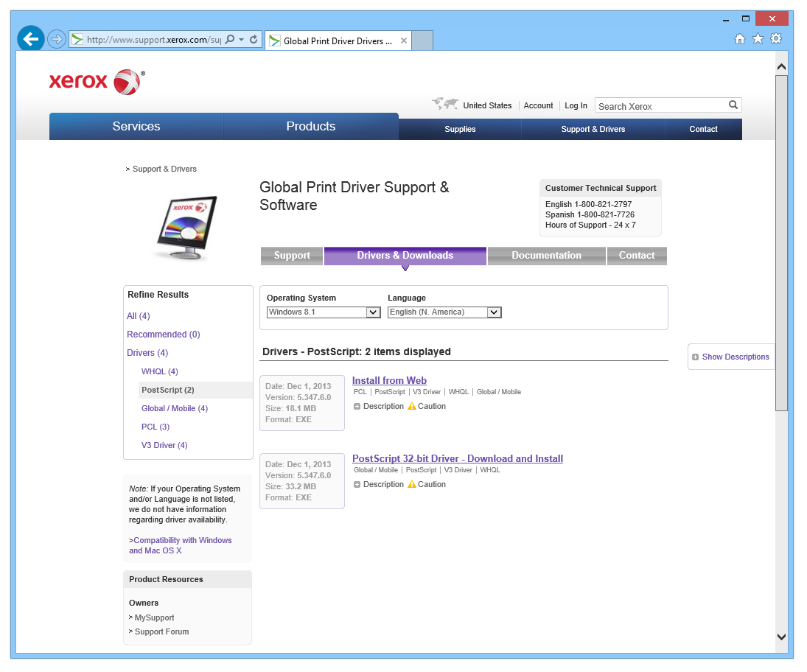The image size is (807, 672).
Task: Expand Description for Install from Web
Action: pyautogui.click(x=379, y=406)
